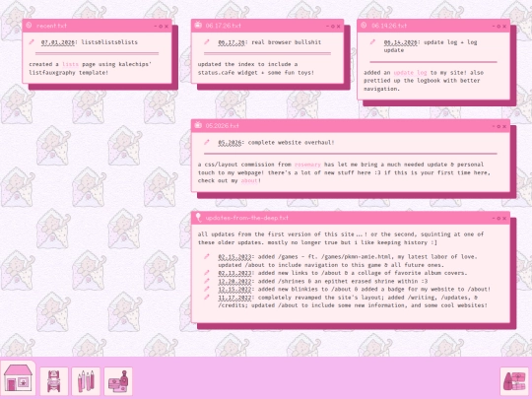Screen dimensions: 532x399
Task: Click the 06.14.2026 underlined date
Action: (400, 42)
